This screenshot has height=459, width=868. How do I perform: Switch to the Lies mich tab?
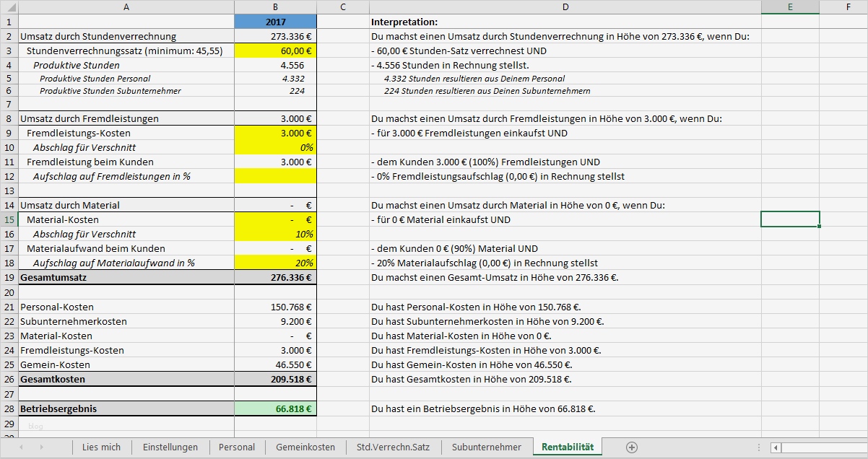pyautogui.click(x=102, y=447)
